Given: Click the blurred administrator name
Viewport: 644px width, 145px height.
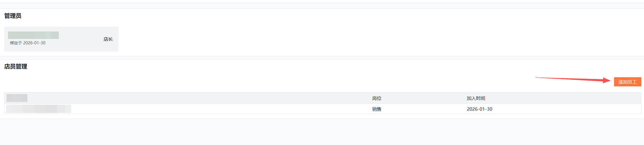Looking at the screenshot, I should [x=33, y=35].
